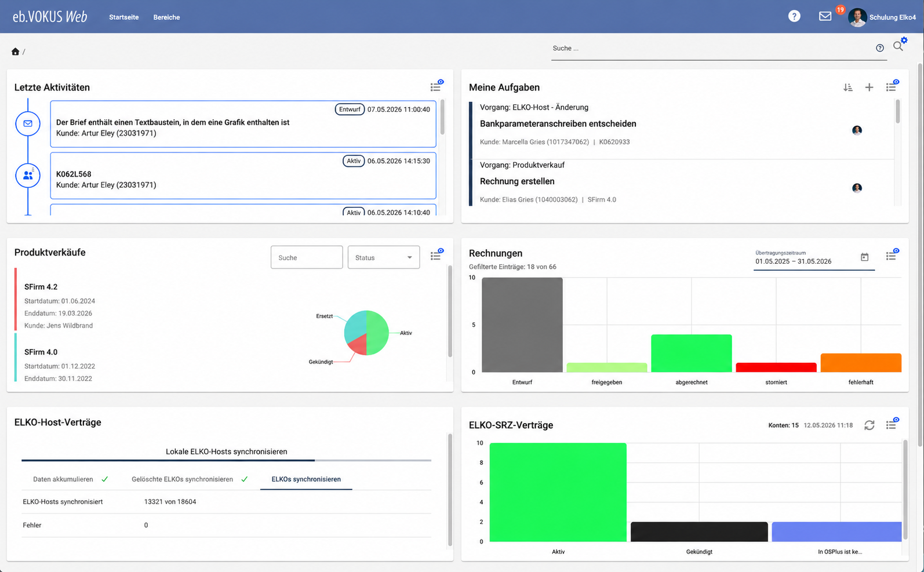Image resolution: width=924 pixels, height=572 pixels.
Task: Click Kunde: Jens Wildbrand text
Action: point(59,326)
